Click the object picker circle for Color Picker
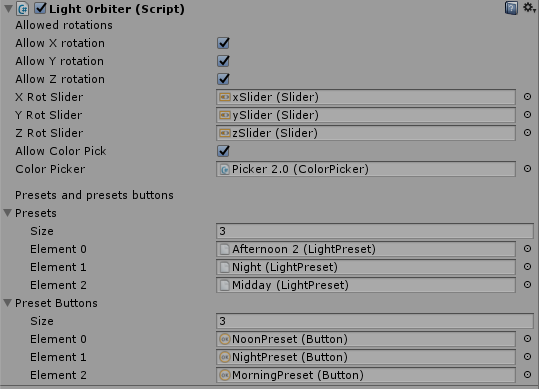The height and width of the screenshot is (389, 539). tap(527, 169)
